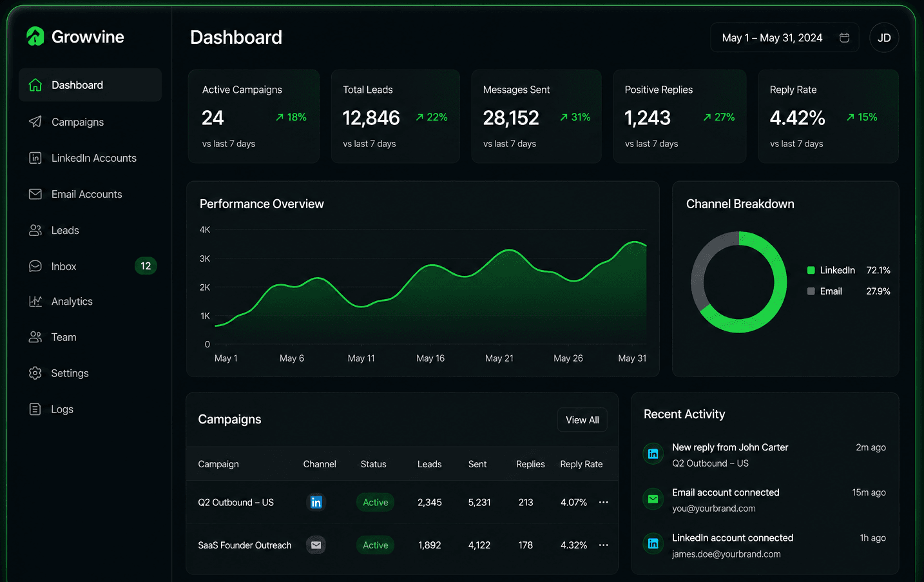Click the Settings gear icon

(x=35, y=373)
